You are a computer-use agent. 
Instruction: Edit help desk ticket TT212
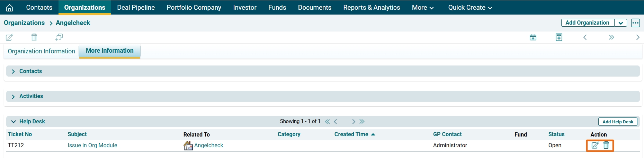pos(595,146)
